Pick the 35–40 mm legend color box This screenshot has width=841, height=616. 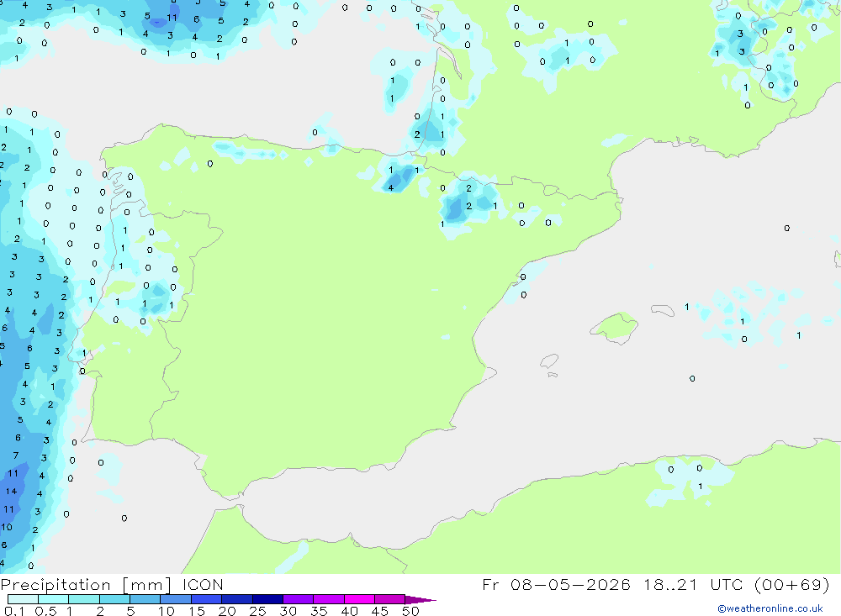point(329,599)
